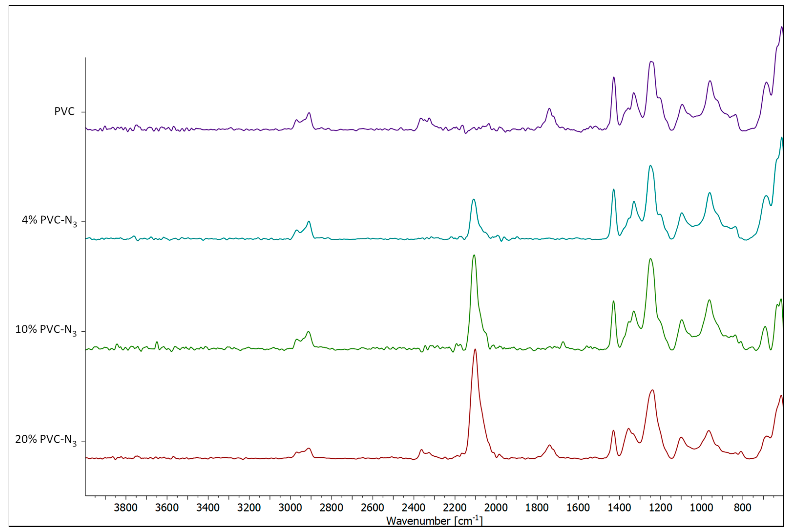The height and width of the screenshot is (532, 788).
Task: Click the 3200 axis tick label
Action: coord(249,508)
